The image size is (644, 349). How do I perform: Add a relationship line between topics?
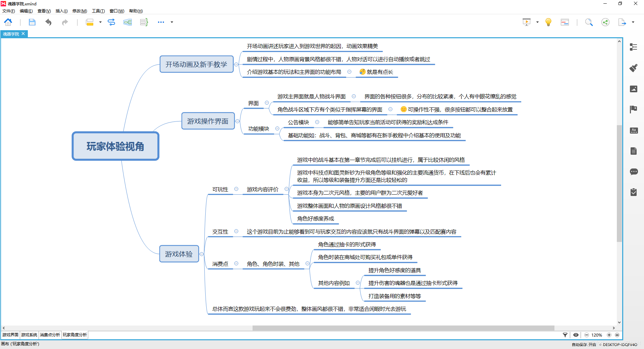(x=111, y=22)
